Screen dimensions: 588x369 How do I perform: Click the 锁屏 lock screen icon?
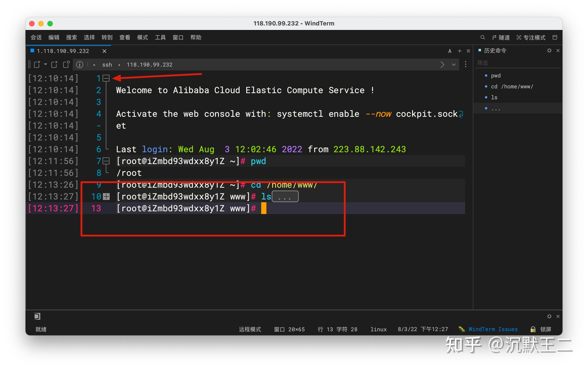coord(533,329)
